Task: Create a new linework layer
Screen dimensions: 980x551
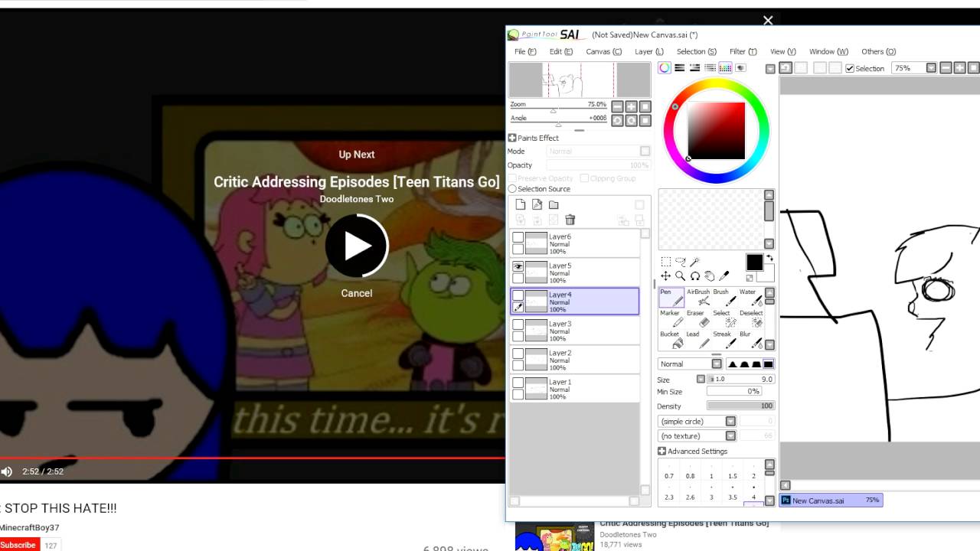Action: (537, 204)
